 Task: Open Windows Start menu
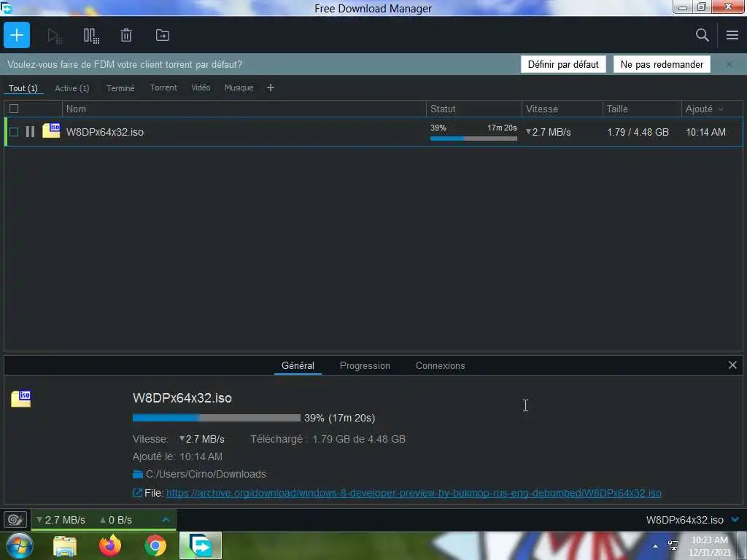(20, 545)
